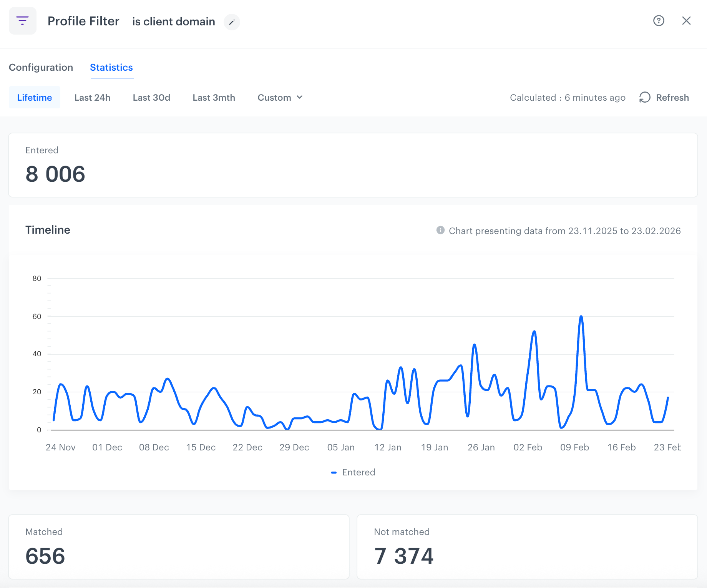Open the Custom date range dropdown
The image size is (707, 588).
pyautogui.click(x=274, y=98)
